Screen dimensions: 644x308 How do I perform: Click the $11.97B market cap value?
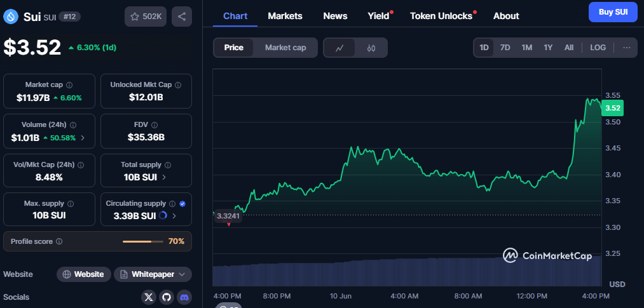33,98
